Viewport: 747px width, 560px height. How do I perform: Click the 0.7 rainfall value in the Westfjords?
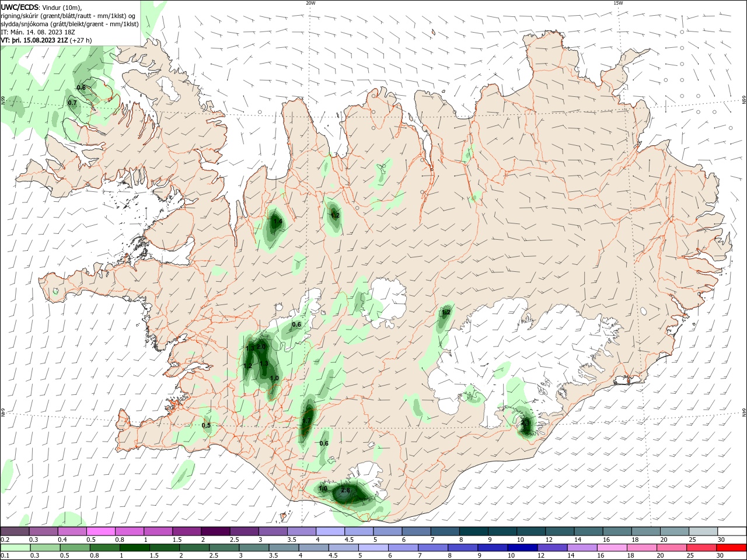point(72,103)
